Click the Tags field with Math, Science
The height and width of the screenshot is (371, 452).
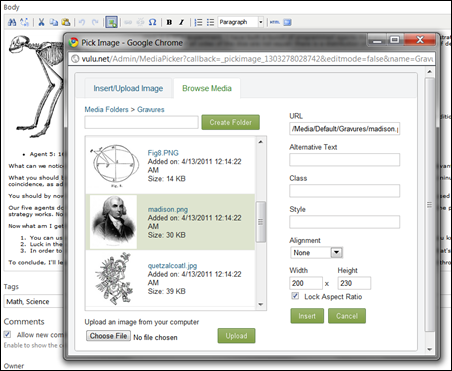pyautogui.click(x=33, y=301)
